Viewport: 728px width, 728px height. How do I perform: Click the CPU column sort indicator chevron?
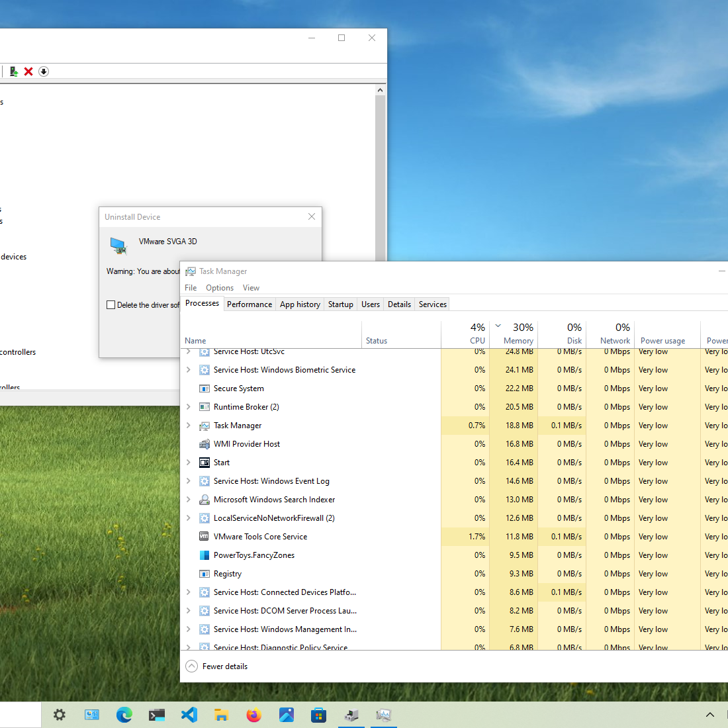[498, 326]
